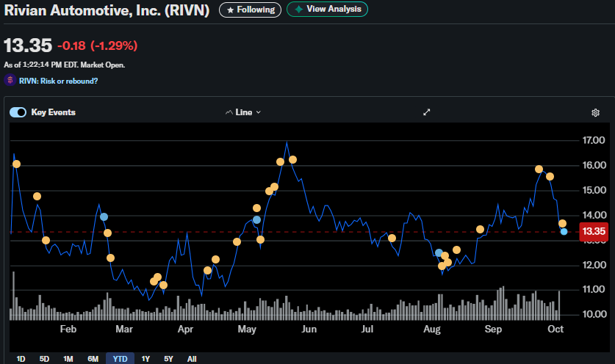
Task: Select YTD time range
Action: (x=120, y=359)
